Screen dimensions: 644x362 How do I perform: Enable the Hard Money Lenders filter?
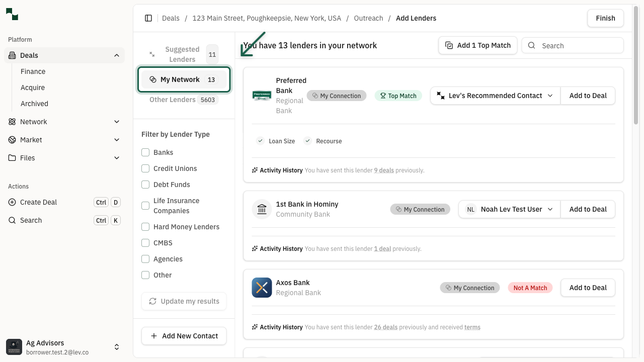tap(145, 227)
